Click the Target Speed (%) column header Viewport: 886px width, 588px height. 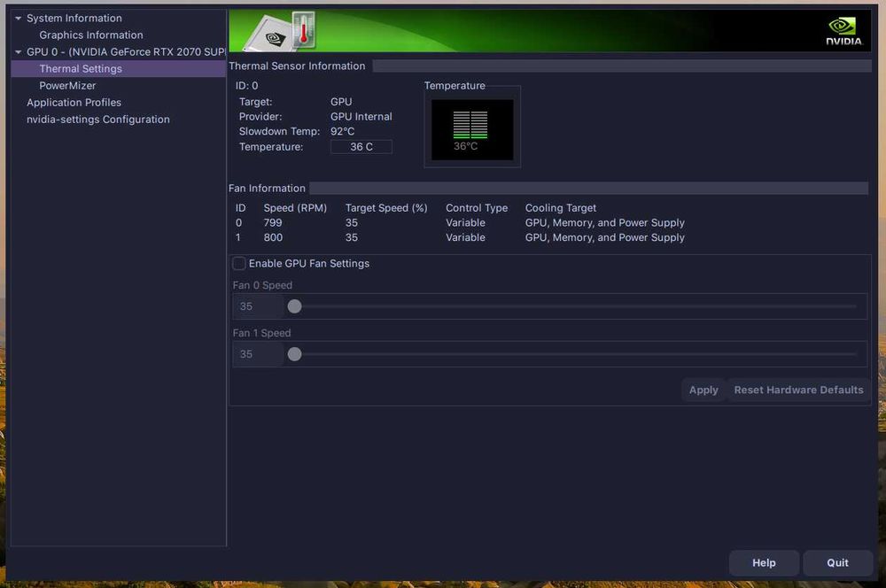coord(386,208)
